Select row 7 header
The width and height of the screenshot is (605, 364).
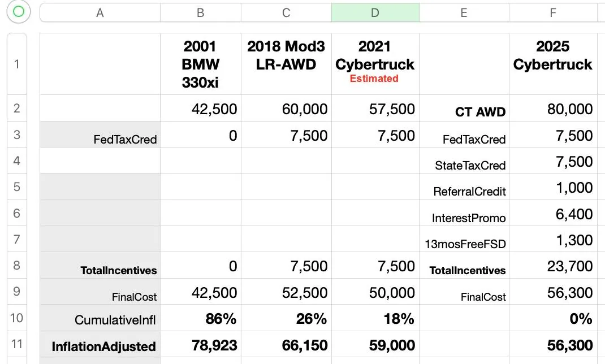[17, 239]
